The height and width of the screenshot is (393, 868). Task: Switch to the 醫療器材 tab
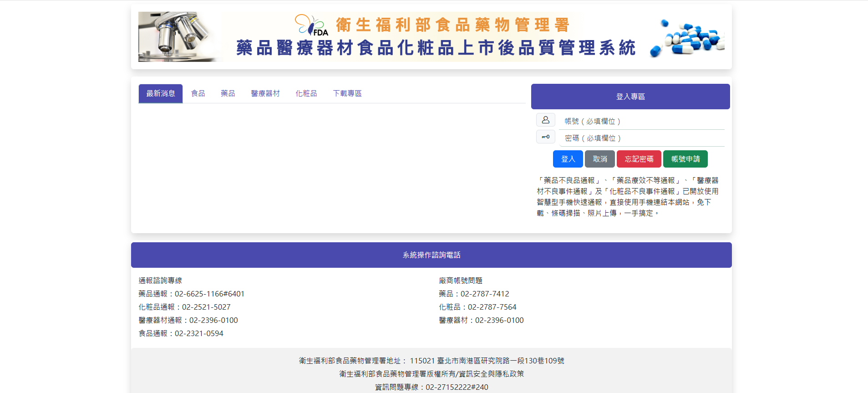265,93
